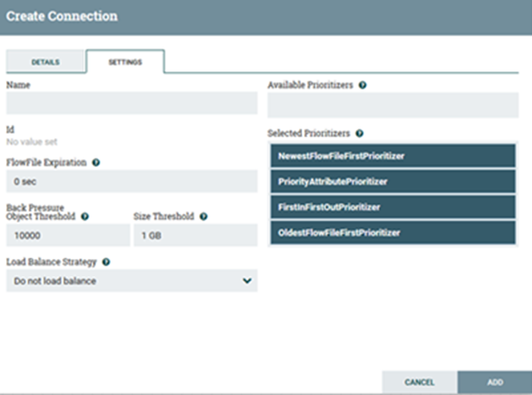This screenshot has width=532, height=395.
Task: Select NewestFlowFileFirstPrioritizer in selected list
Action: click(392, 157)
